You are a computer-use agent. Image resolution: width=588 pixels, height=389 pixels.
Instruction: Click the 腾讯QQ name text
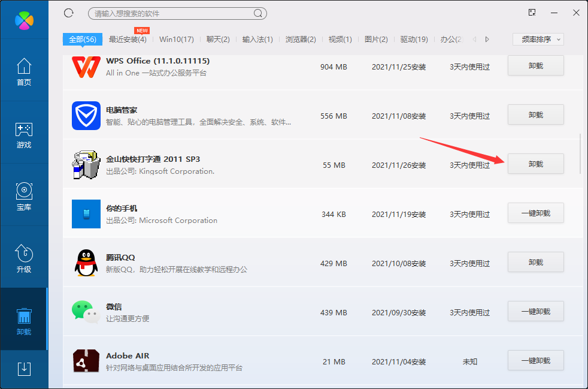pyautogui.click(x=120, y=258)
